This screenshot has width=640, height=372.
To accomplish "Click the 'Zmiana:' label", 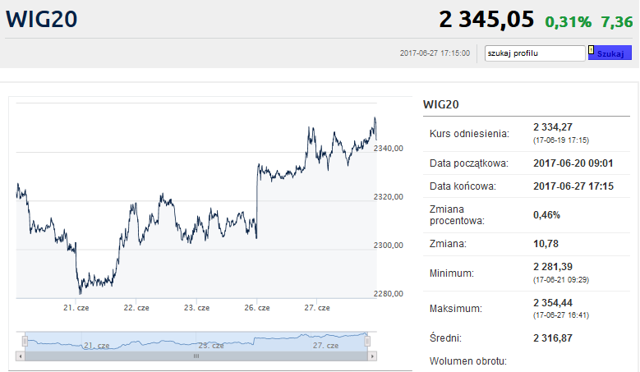I will 448,244.
